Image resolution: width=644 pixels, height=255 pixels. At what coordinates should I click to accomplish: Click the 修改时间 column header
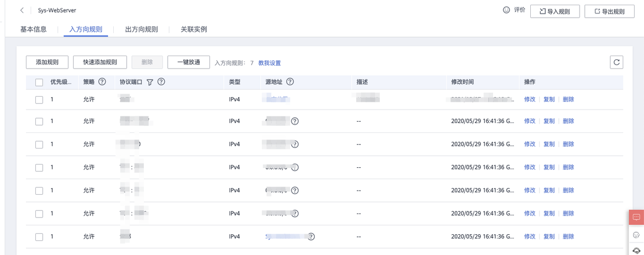click(462, 82)
